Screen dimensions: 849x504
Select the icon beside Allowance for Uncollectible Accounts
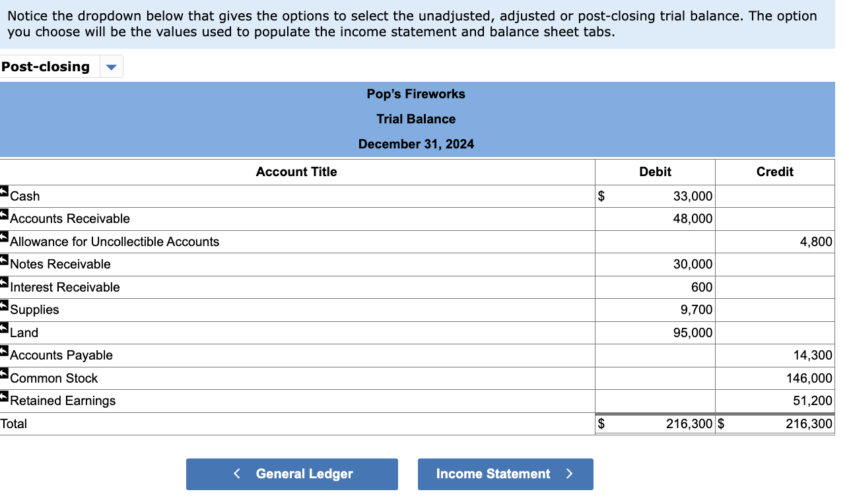pos(3,237)
